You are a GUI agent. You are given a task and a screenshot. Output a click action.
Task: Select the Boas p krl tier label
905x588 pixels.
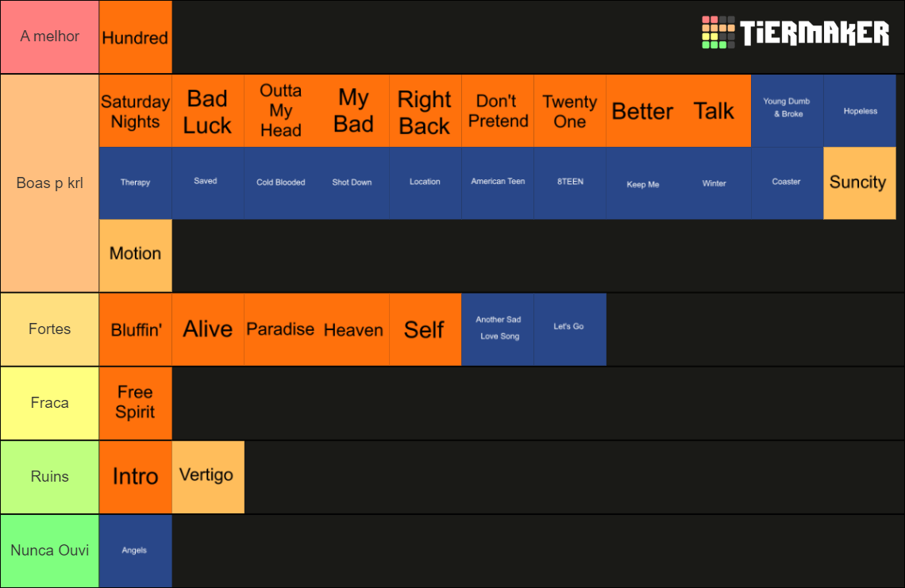(x=50, y=183)
